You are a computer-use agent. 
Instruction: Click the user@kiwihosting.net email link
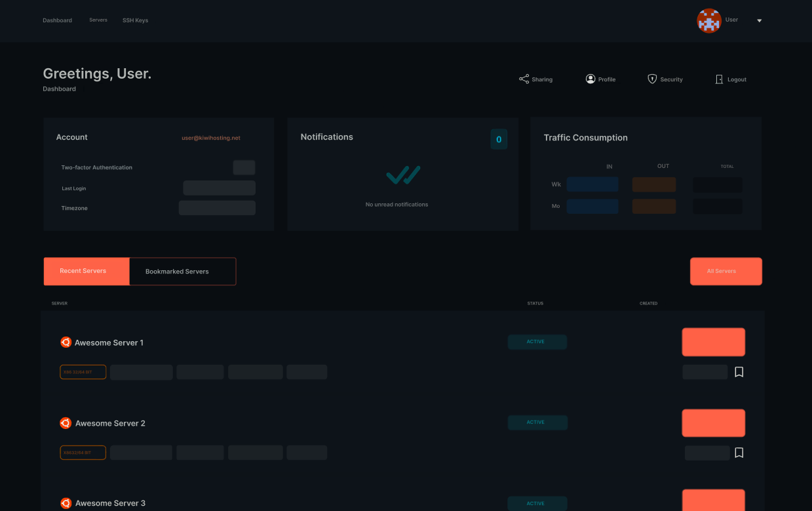pyautogui.click(x=211, y=138)
